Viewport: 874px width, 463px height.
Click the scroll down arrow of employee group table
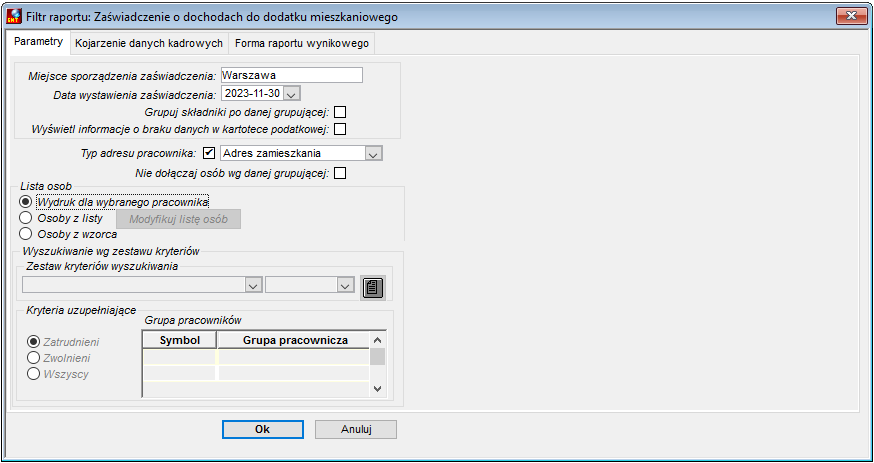click(x=377, y=389)
